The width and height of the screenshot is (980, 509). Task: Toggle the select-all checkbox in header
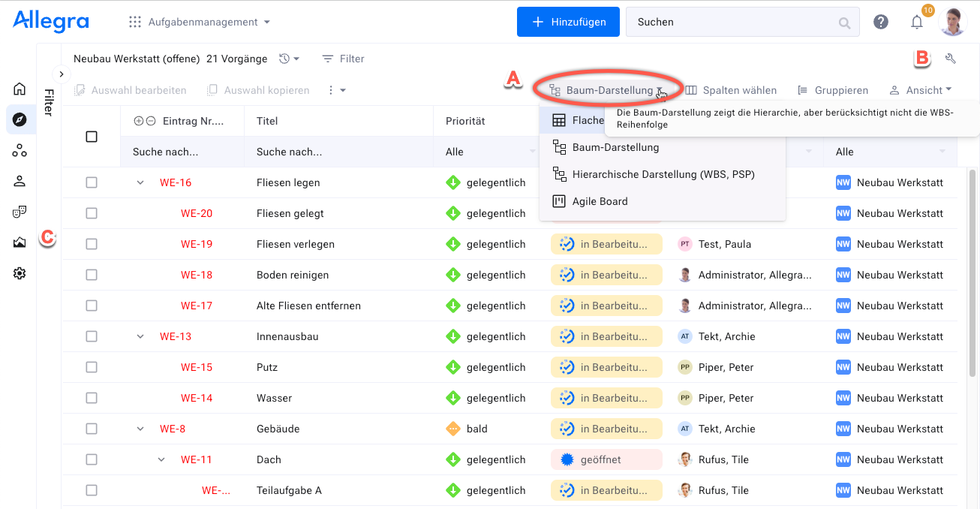[x=92, y=137]
